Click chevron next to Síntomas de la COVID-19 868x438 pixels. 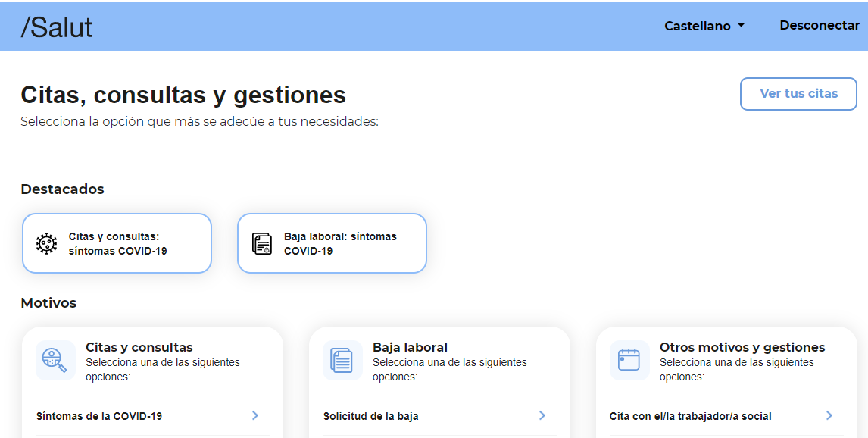(255, 415)
